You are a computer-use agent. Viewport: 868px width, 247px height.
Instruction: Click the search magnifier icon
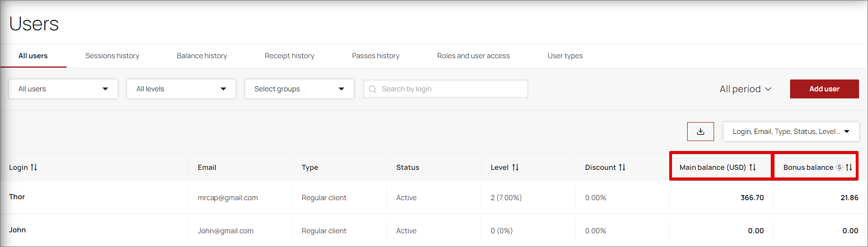click(373, 89)
